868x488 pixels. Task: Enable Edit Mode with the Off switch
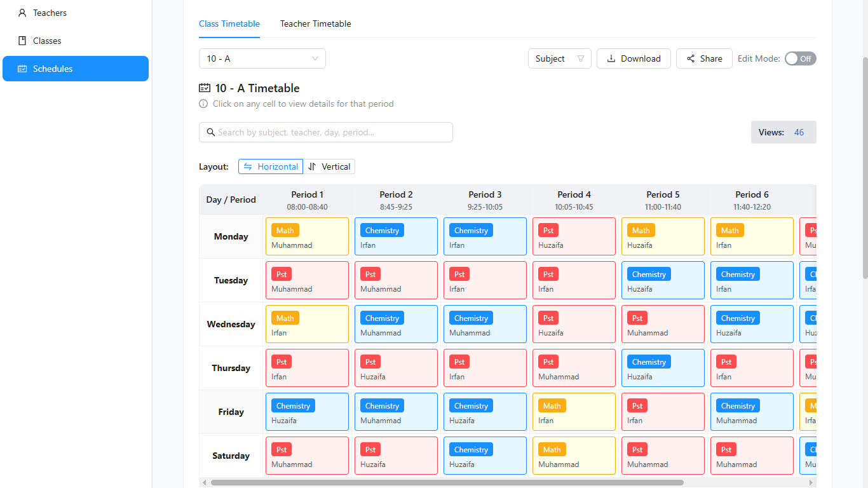coord(800,58)
